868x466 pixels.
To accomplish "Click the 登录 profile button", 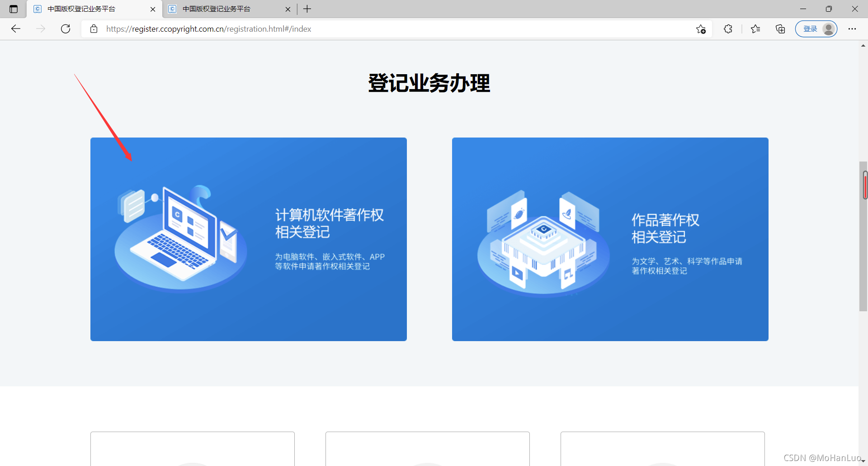I will [x=816, y=29].
